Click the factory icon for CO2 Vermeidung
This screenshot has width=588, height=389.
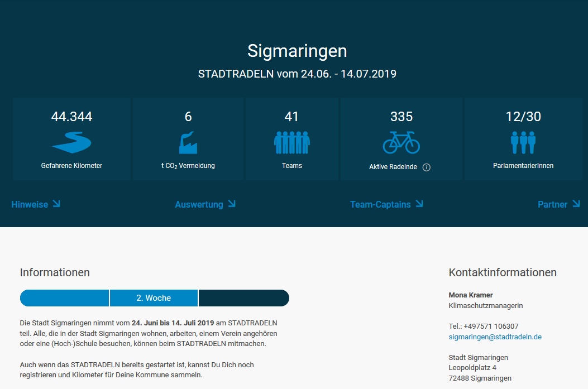click(188, 143)
